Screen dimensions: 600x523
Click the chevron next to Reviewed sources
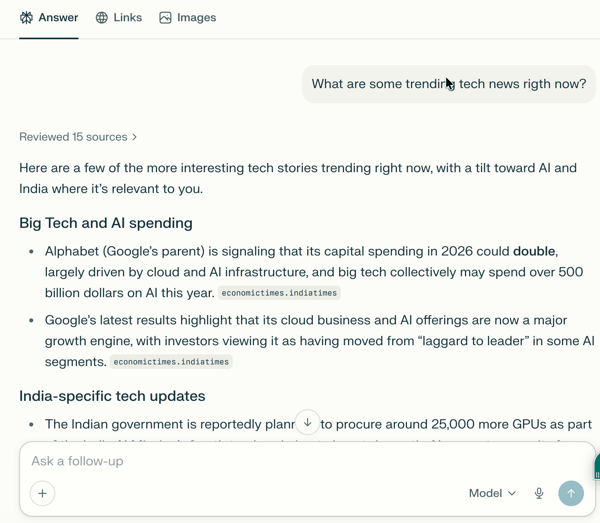coord(134,137)
